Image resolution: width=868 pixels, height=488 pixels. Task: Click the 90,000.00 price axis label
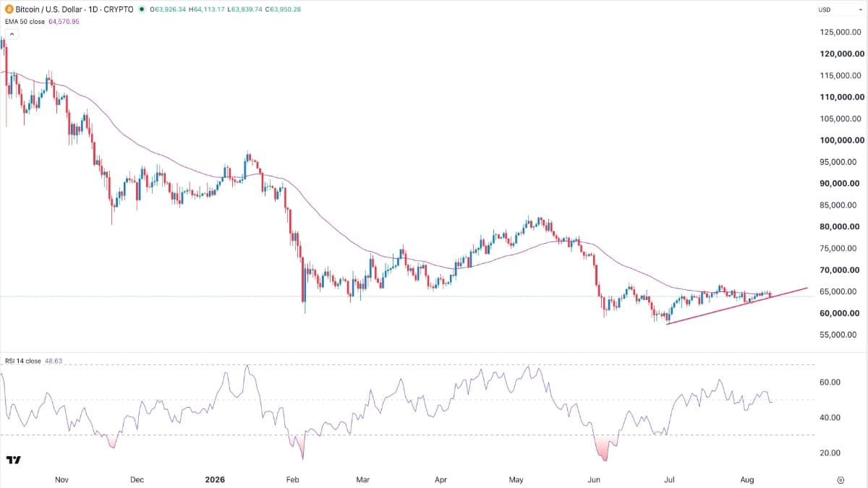841,184
